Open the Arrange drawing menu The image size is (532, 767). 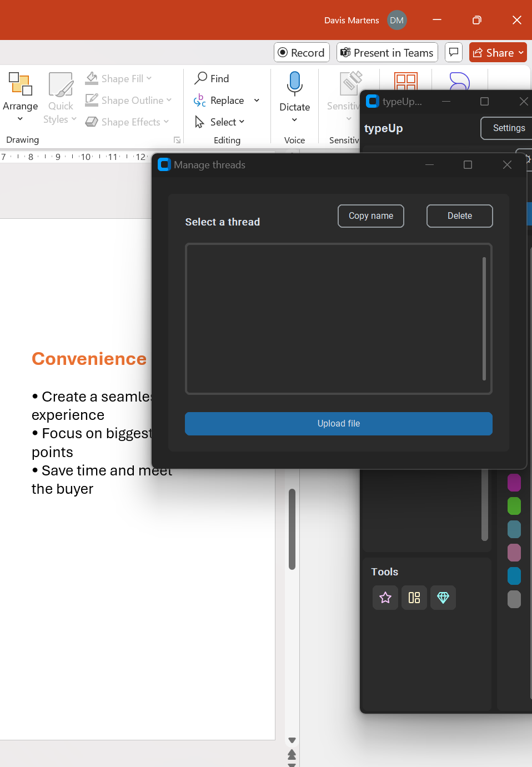coord(21,98)
